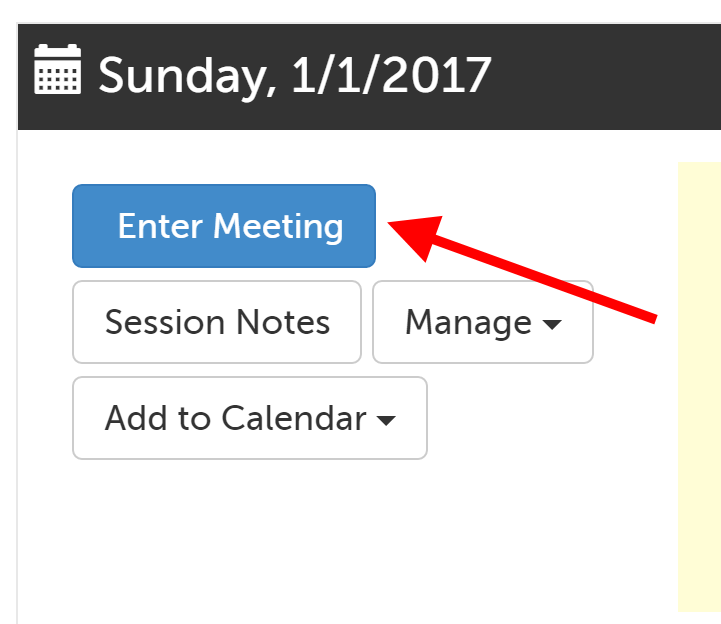Click the word "Session" in Session Notes
Viewport: 721px width, 624px height.
pos(165,322)
